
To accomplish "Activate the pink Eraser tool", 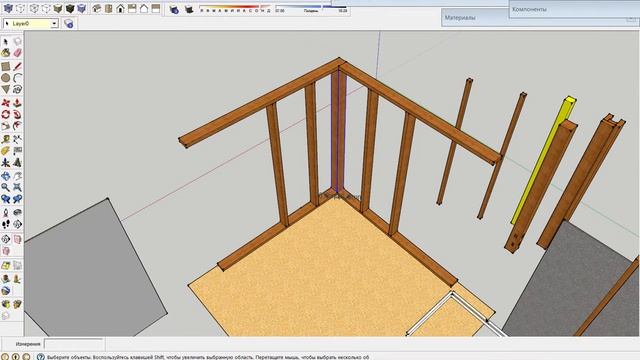I will tap(17, 53).
